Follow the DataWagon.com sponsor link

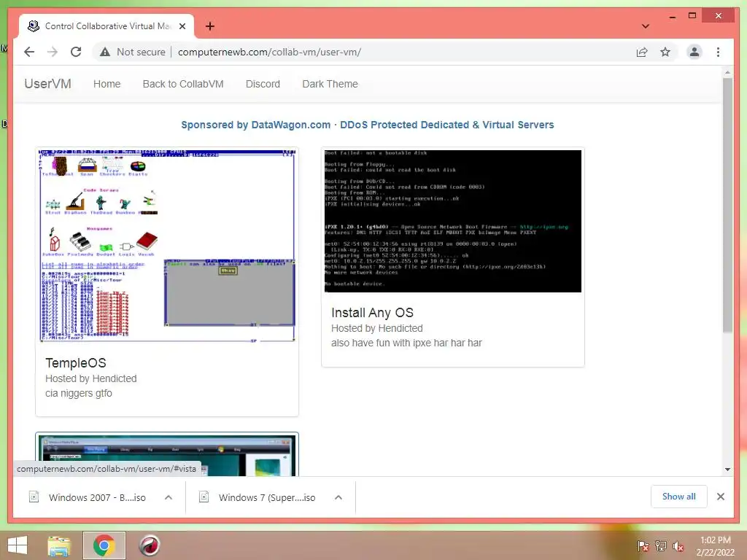click(x=368, y=125)
